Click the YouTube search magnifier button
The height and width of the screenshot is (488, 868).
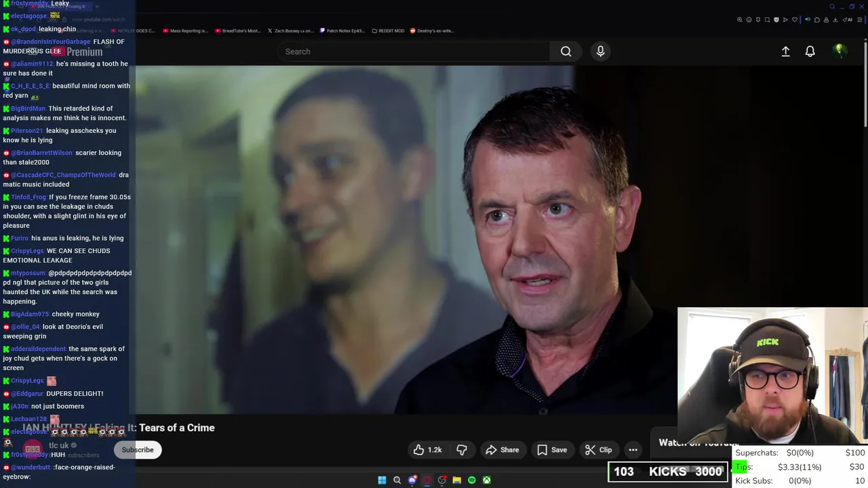click(566, 52)
